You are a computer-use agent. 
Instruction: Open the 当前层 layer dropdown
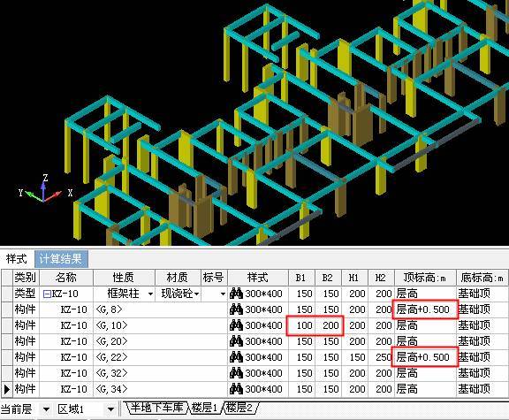(x=46, y=409)
